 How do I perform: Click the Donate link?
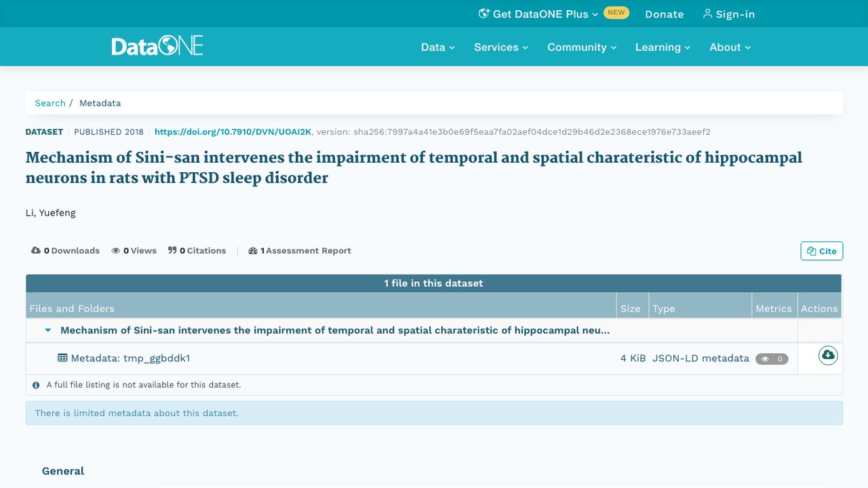pos(664,14)
